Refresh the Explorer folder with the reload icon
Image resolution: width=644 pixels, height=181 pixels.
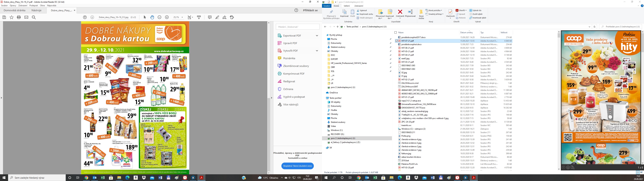[x=595, y=27]
